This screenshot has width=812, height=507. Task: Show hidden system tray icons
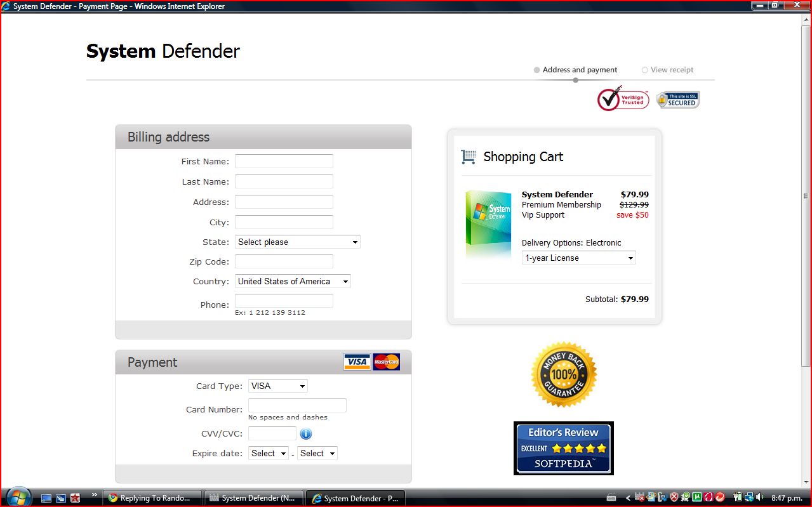pyautogui.click(x=629, y=498)
